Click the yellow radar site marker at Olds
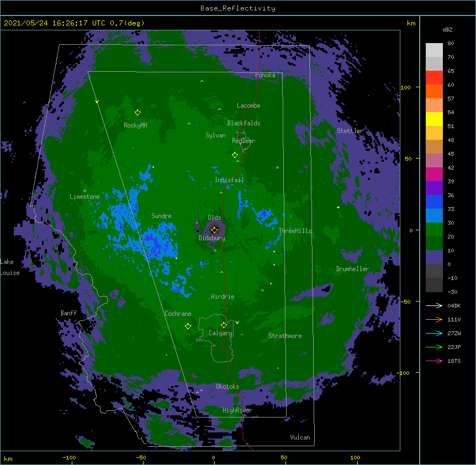This screenshot has width=476, height=465. (x=215, y=230)
